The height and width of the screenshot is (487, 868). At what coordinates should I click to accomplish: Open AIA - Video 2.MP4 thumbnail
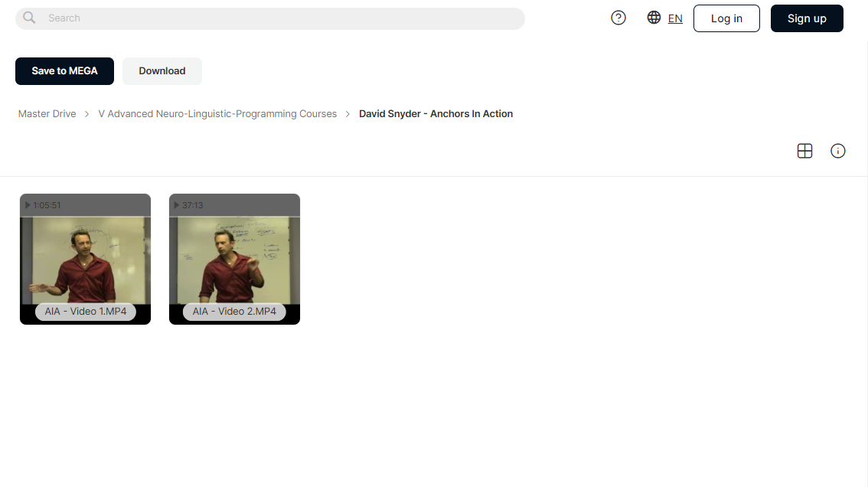235,259
